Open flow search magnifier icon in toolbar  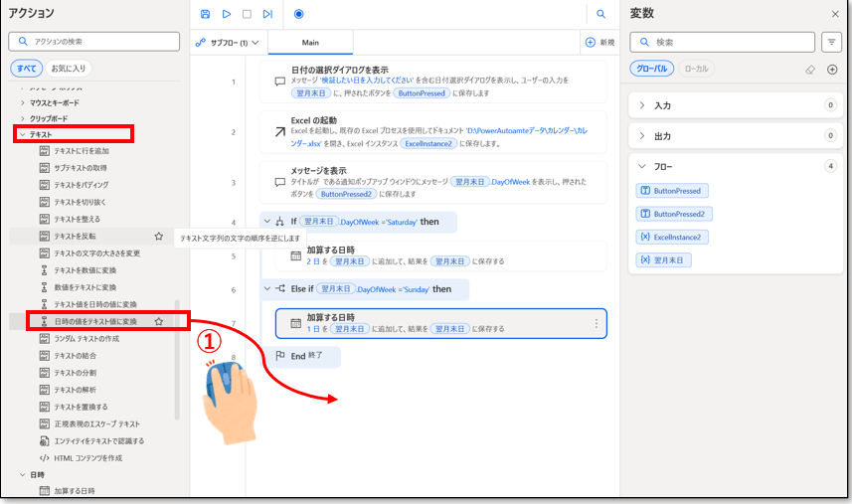tap(600, 14)
